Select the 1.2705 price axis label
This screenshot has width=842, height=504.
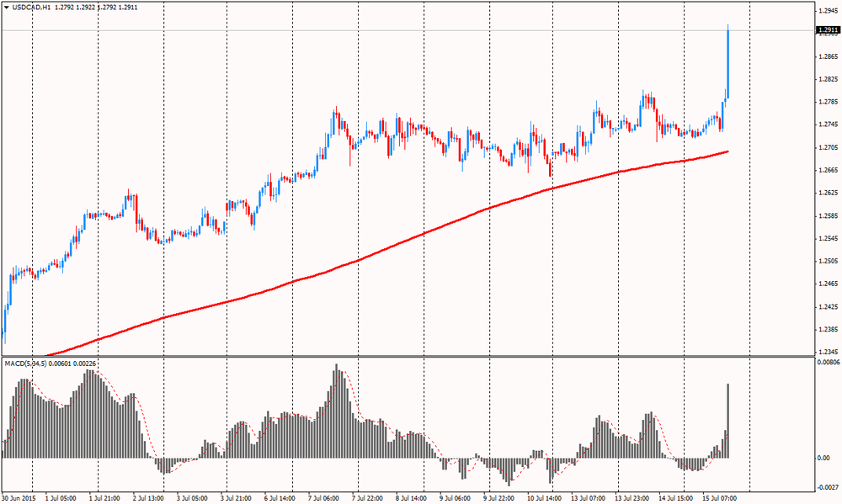pos(829,147)
